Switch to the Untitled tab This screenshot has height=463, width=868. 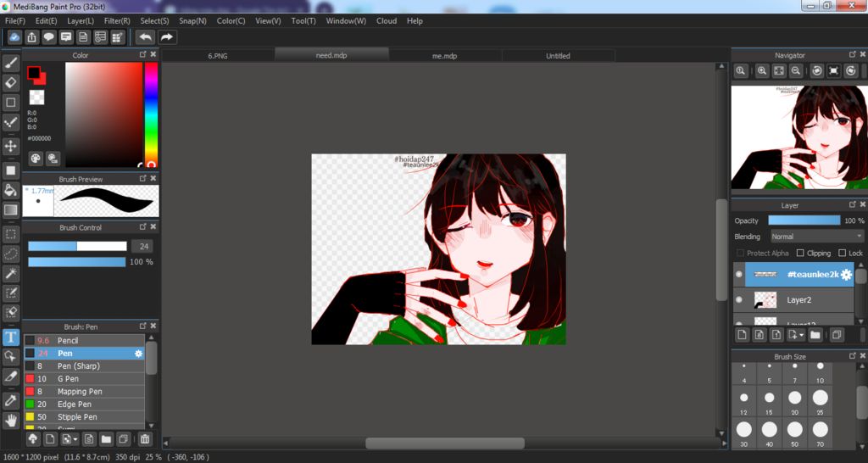click(x=558, y=55)
